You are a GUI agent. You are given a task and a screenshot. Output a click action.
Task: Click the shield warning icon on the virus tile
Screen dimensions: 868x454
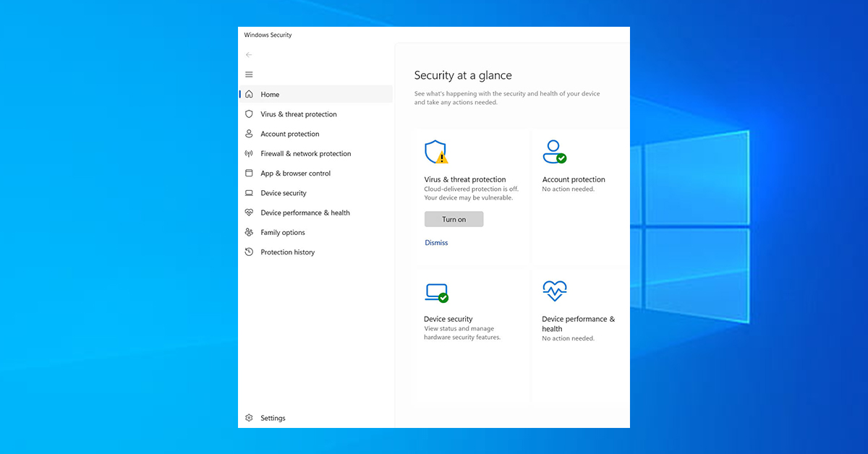click(436, 152)
